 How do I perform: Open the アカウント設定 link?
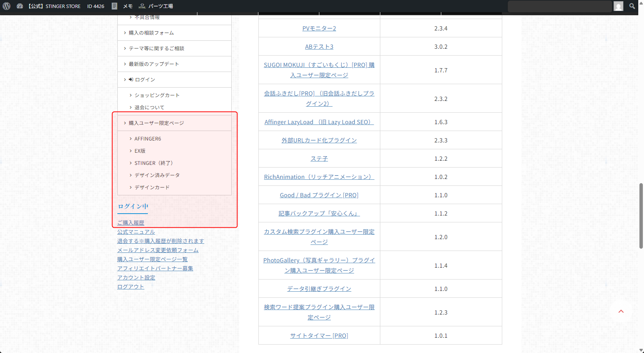coord(136,278)
